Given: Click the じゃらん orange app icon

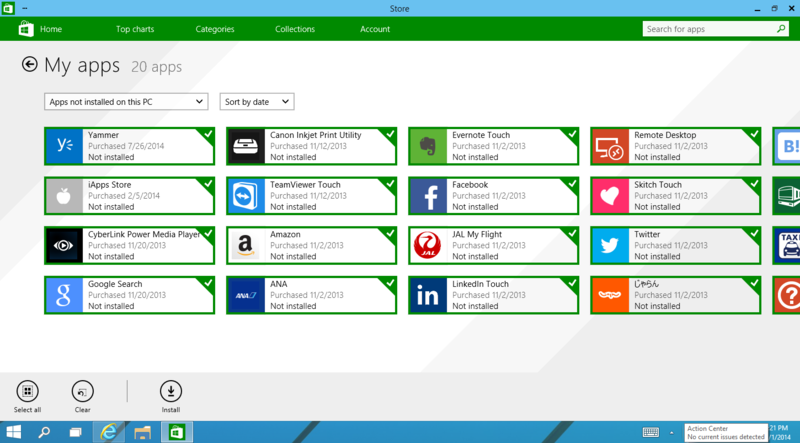Looking at the screenshot, I should click(610, 295).
